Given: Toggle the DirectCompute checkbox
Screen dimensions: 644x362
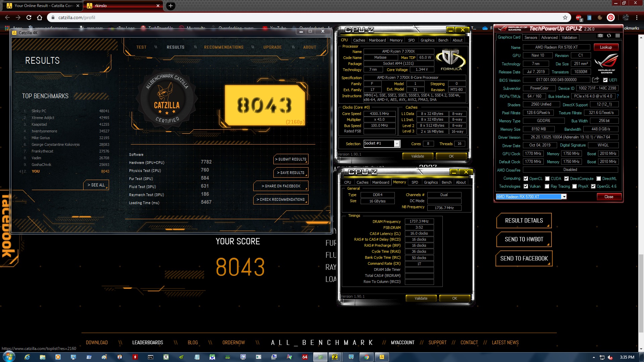Looking at the screenshot, I should (567, 179).
